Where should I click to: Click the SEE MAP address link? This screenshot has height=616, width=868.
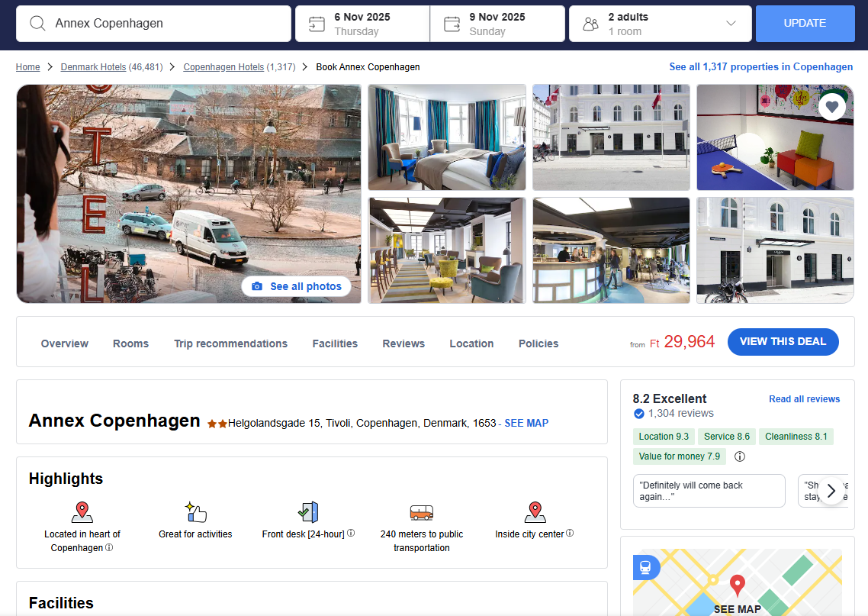[x=526, y=423]
